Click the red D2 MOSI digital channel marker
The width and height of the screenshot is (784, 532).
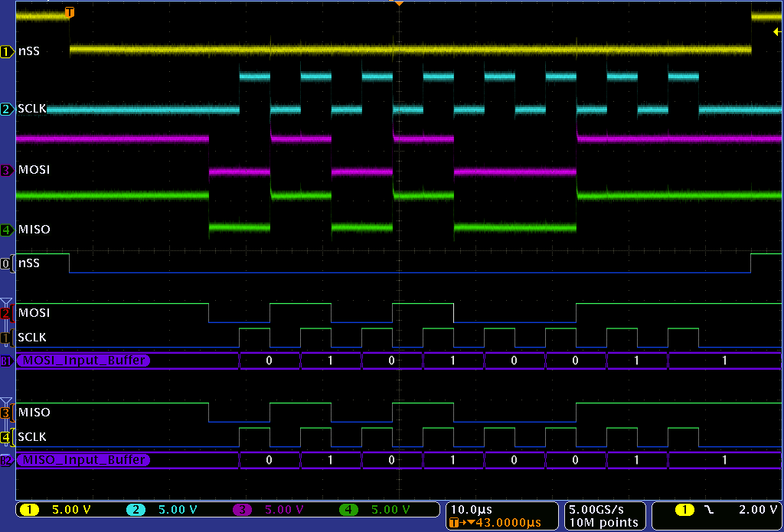click(x=7, y=313)
